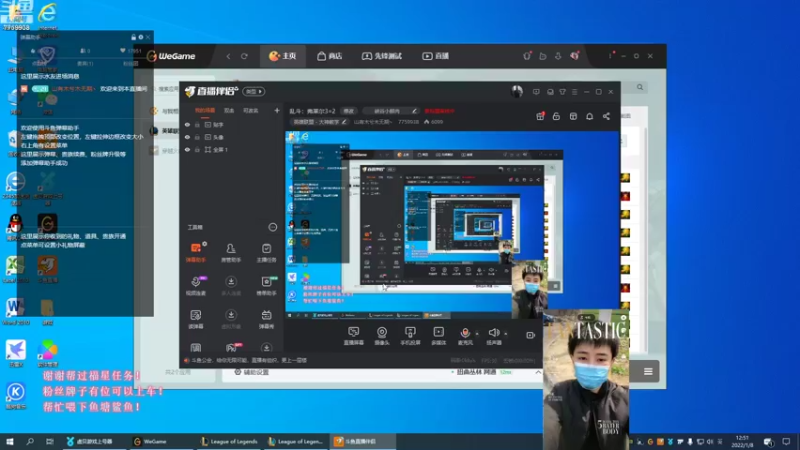Click the red status text beside the bulletin

click(x=439, y=111)
